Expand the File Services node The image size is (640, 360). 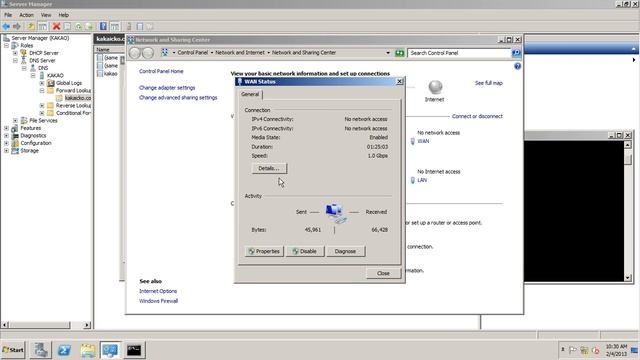coord(15,120)
